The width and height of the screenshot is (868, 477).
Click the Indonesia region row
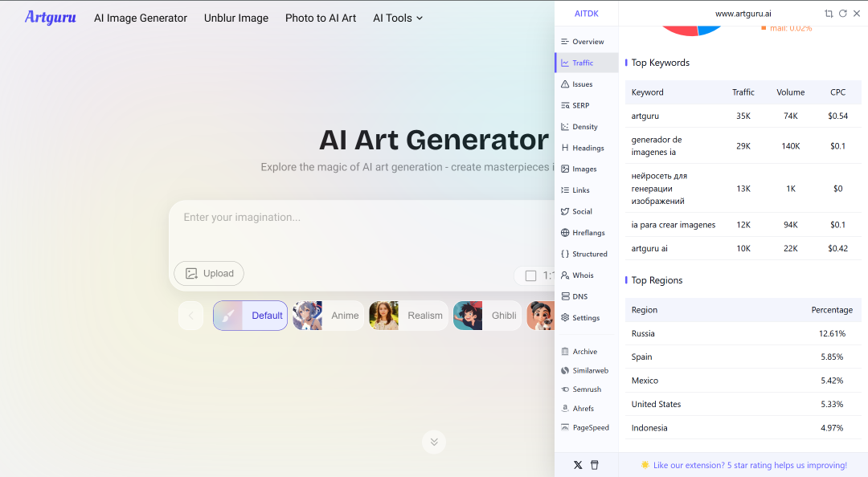pyautogui.click(x=743, y=428)
